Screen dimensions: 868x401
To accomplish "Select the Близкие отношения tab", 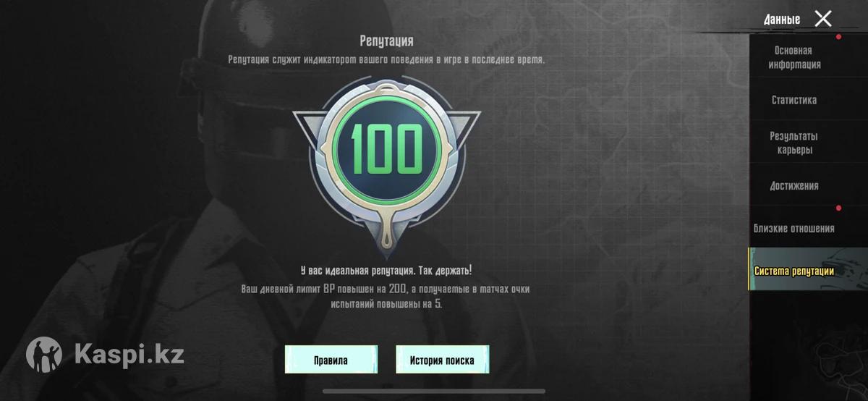I will coord(794,229).
